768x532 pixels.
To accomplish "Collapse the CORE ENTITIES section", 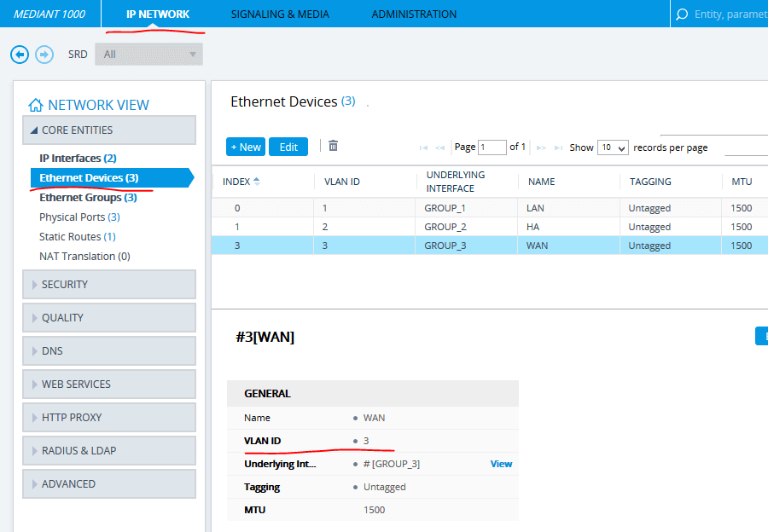I will [109, 130].
